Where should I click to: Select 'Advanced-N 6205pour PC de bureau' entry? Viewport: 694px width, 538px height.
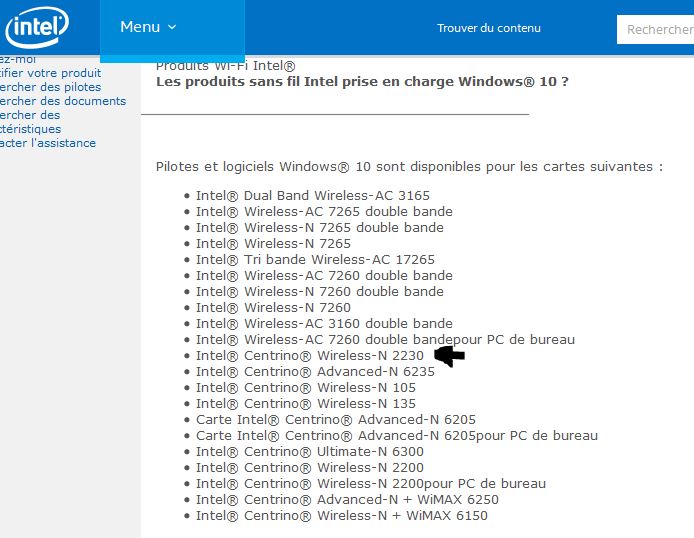(397, 436)
